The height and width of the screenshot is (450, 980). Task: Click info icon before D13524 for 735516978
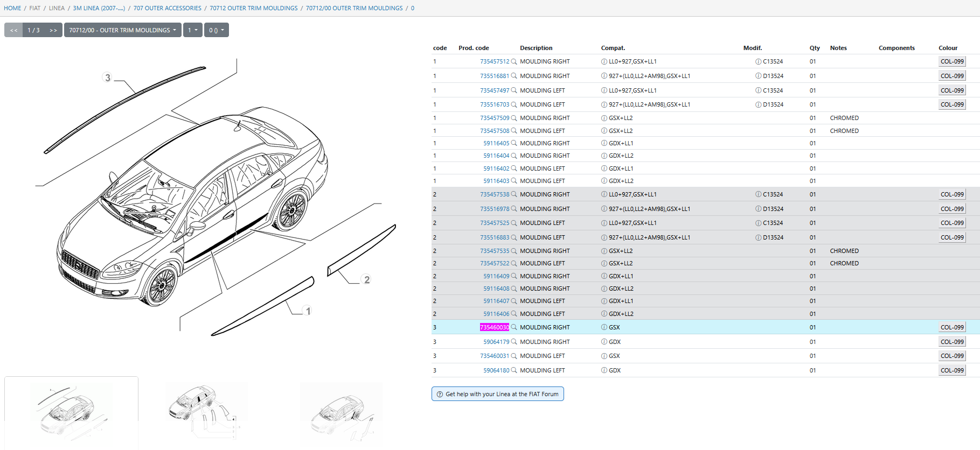[x=758, y=209]
